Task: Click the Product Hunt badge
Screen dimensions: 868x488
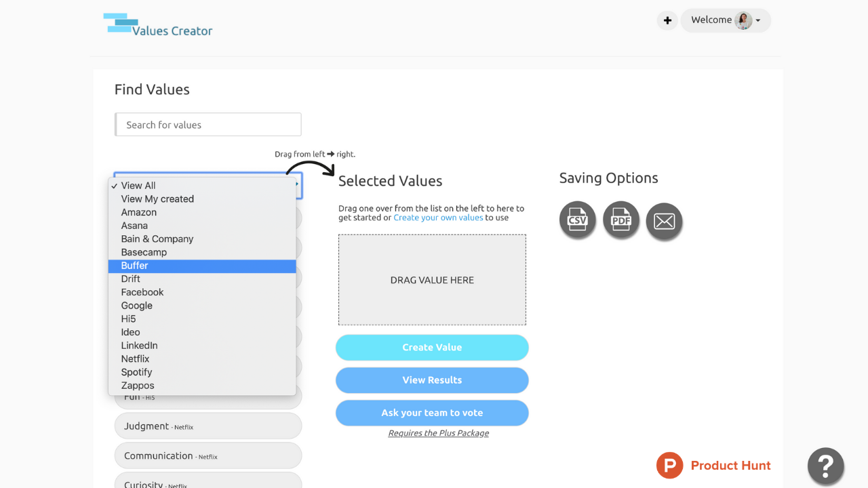Action: coord(713,466)
